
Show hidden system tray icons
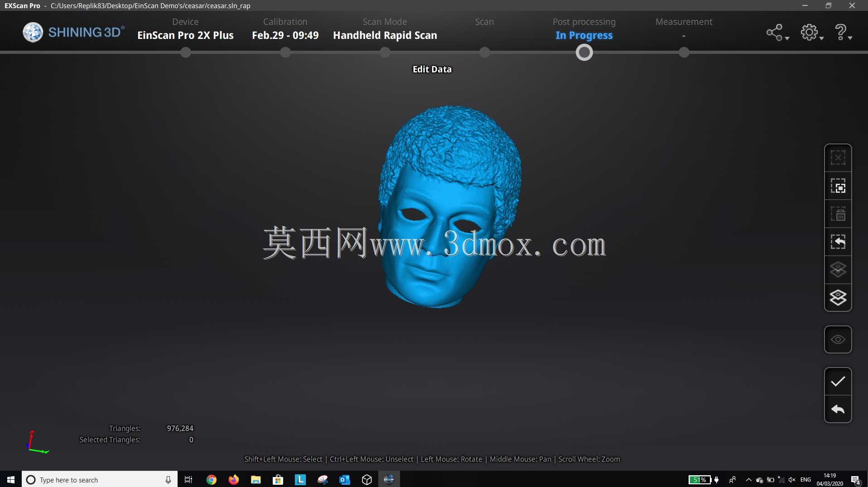click(x=748, y=480)
